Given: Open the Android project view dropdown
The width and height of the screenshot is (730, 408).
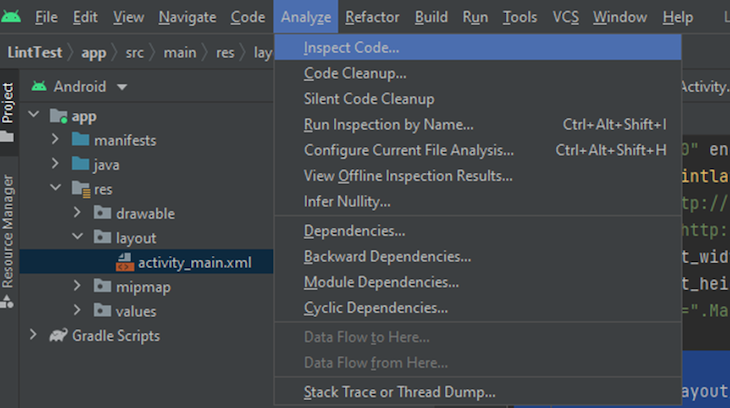Looking at the screenshot, I should (x=122, y=87).
